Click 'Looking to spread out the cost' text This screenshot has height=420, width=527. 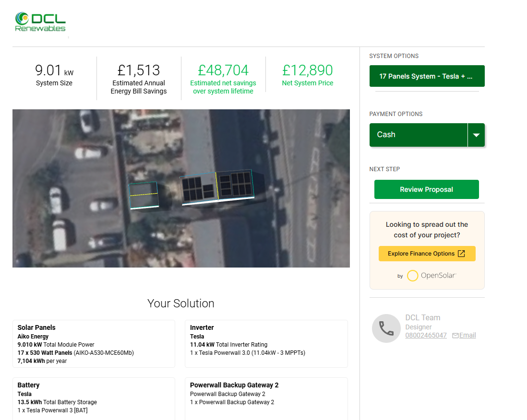pyautogui.click(x=427, y=230)
